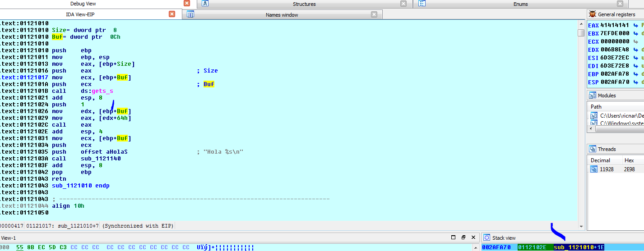
Task: Click the Names window tab icon
Action: (x=190, y=14)
